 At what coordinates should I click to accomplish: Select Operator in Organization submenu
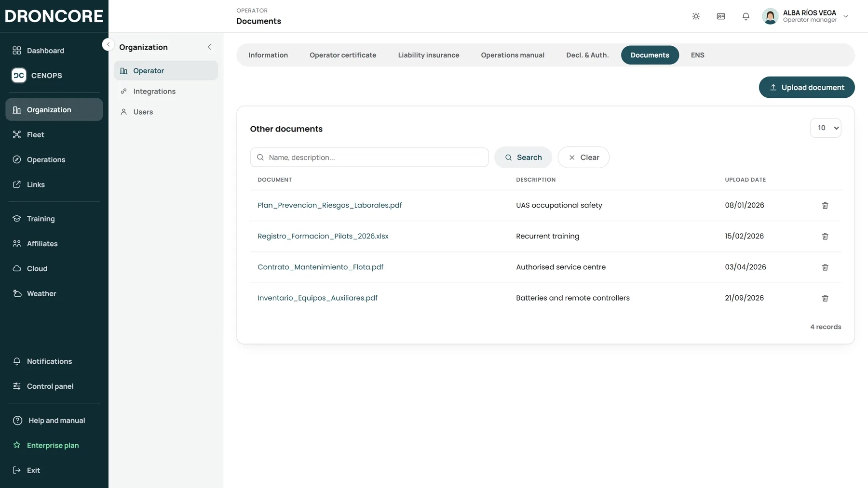click(x=166, y=71)
